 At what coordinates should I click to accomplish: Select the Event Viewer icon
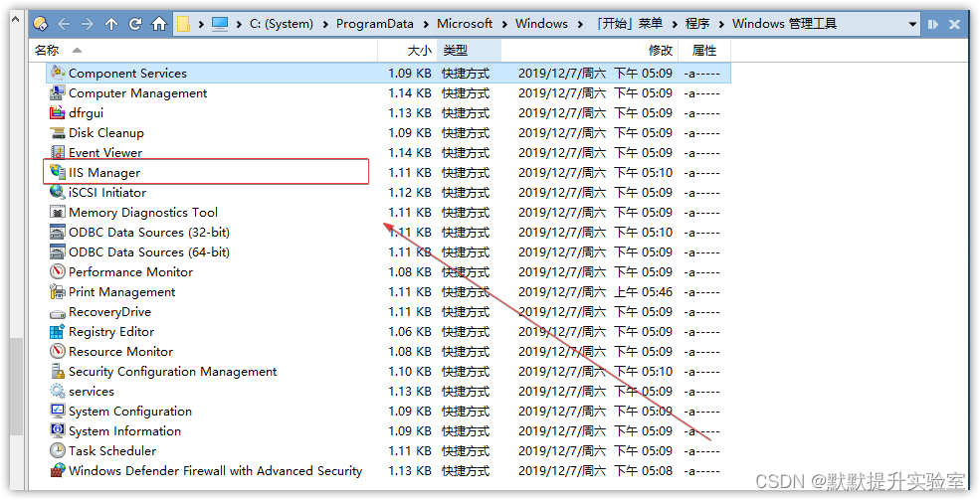pyautogui.click(x=58, y=153)
